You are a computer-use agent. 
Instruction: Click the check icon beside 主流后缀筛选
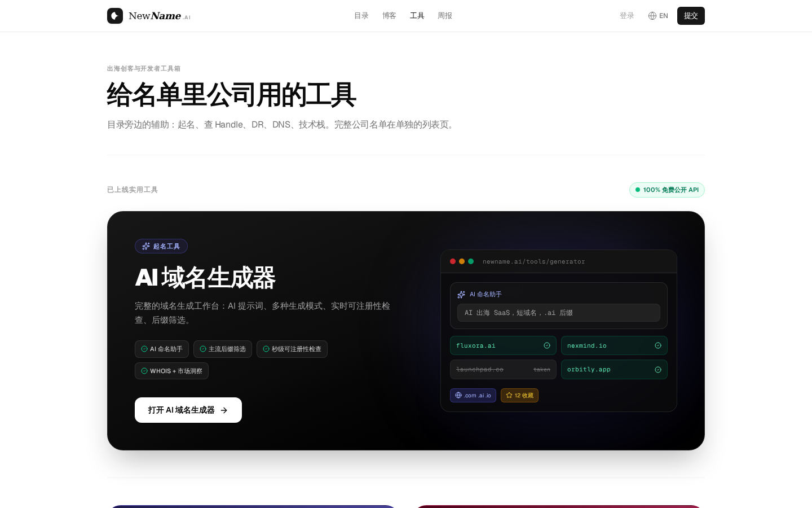[203, 349]
